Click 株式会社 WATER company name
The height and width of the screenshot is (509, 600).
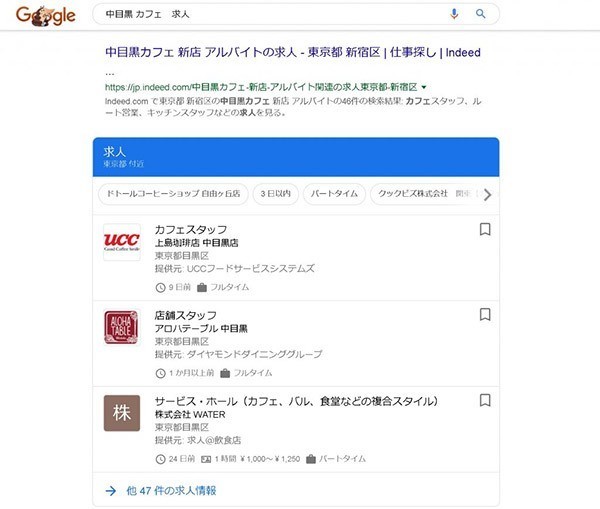coord(190,414)
